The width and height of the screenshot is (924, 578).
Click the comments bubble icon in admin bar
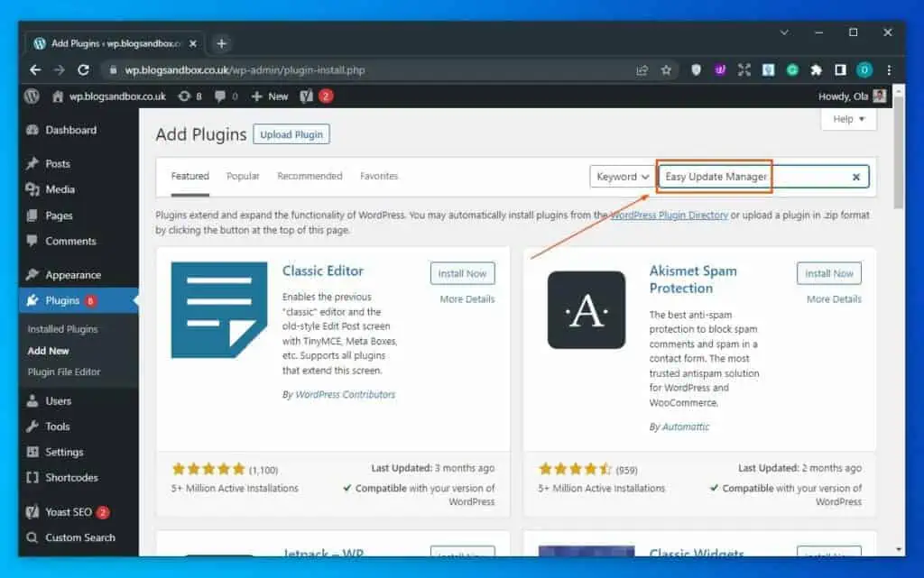point(220,96)
